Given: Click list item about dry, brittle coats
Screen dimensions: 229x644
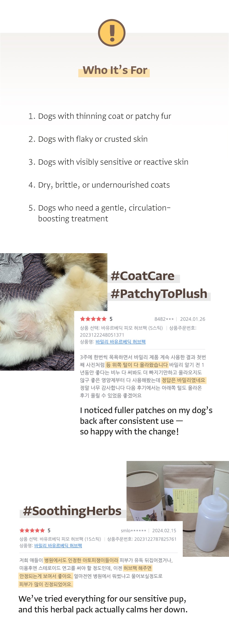Looking at the screenshot, I should [x=99, y=185].
